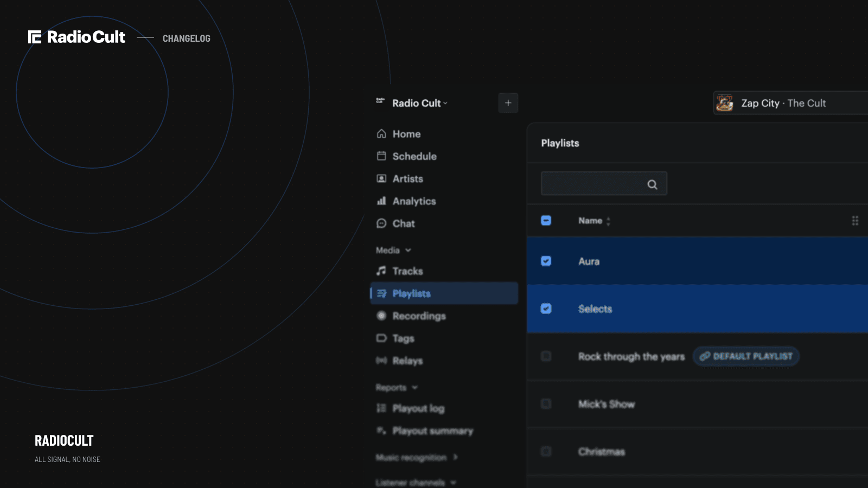
Task: Click the Tracks music note icon
Action: (x=381, y=271)
